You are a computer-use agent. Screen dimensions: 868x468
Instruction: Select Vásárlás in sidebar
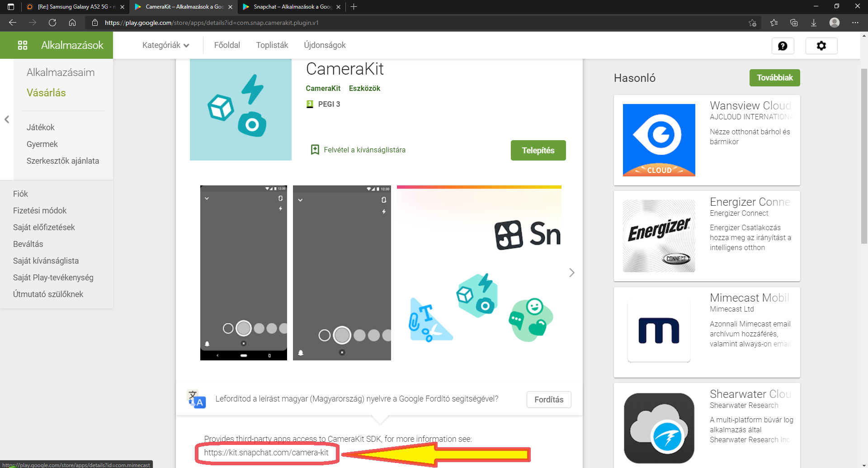46,93
